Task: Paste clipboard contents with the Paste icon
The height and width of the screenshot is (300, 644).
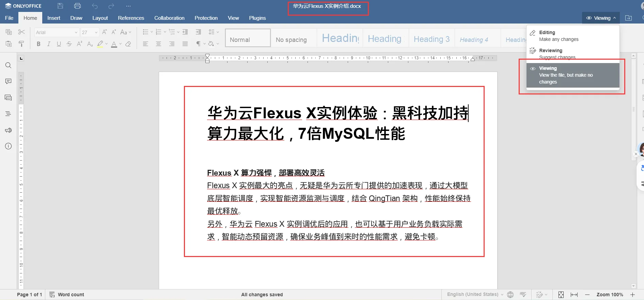Action: [x=9, y=44]
